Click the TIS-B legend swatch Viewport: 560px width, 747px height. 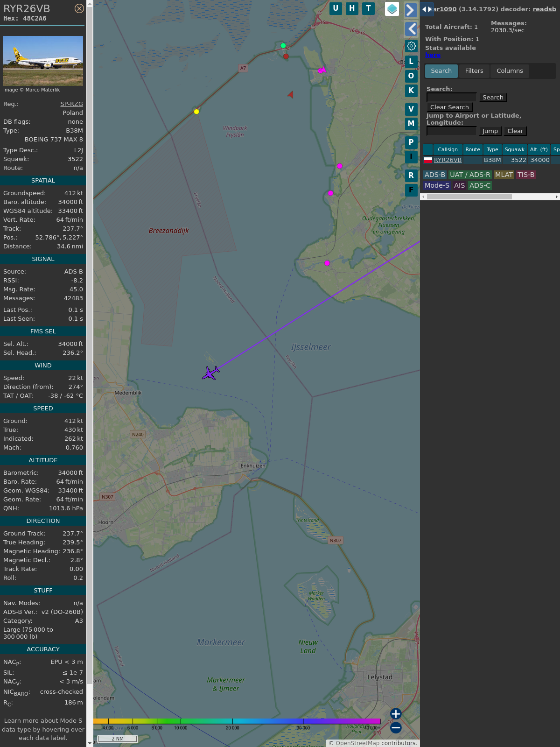pyautogui.click(x=526, y=175)
